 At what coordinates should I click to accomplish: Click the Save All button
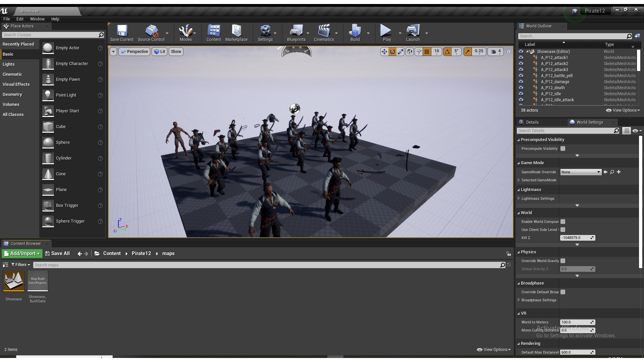[57, 254]
